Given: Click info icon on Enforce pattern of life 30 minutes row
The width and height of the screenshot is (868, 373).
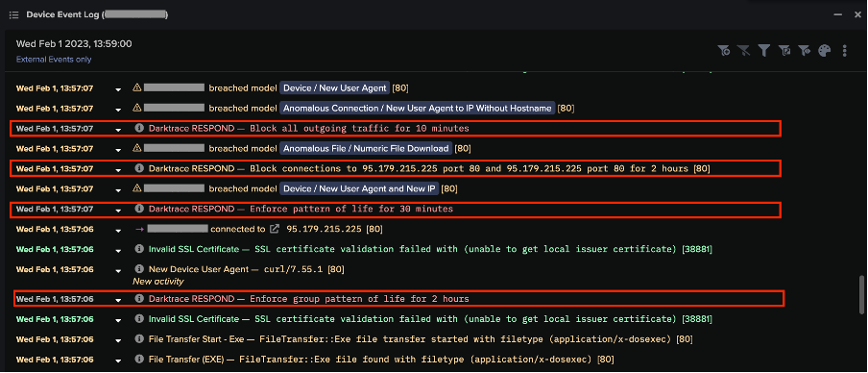Looking at the screenshot, I should [139, 209].
